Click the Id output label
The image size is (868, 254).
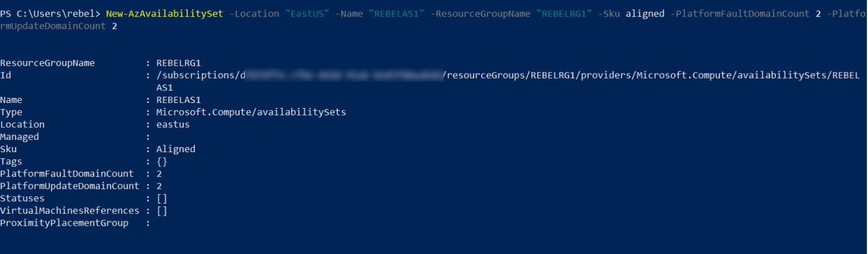(6, 75)
